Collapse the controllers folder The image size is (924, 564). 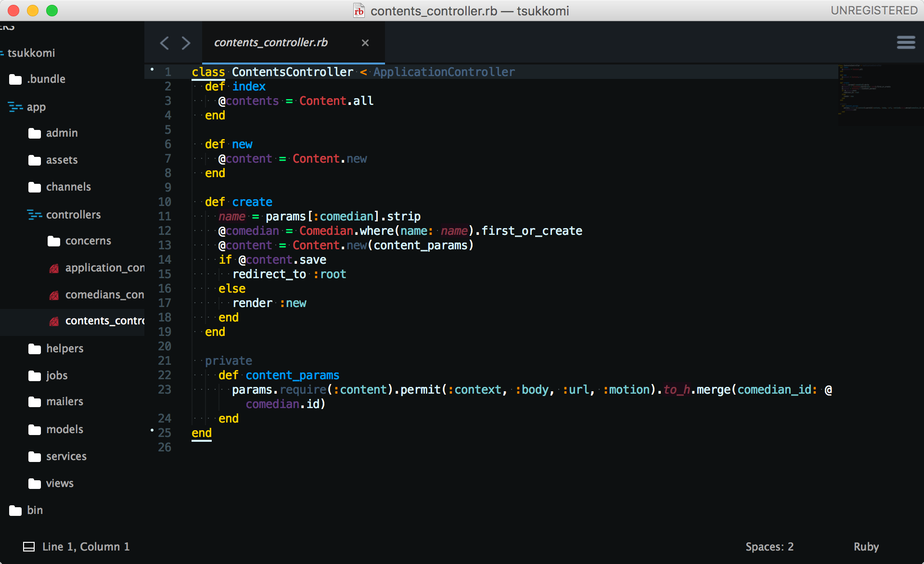(x=35, y=215)
